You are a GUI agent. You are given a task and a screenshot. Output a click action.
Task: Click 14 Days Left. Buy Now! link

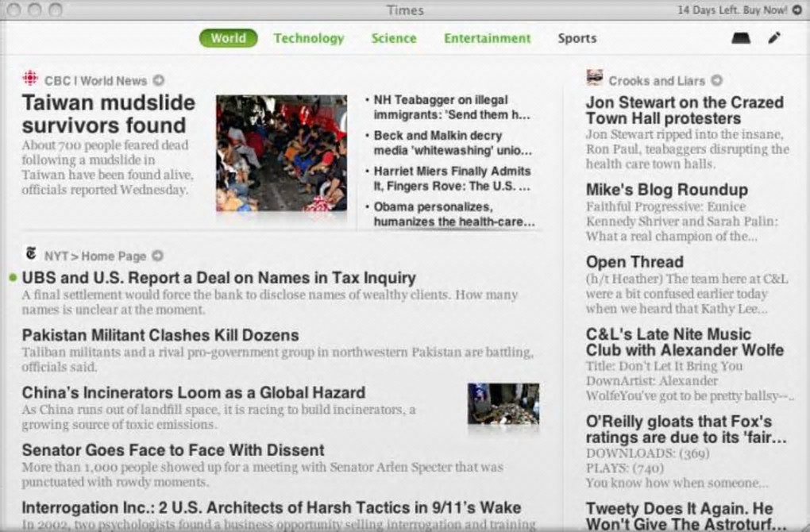[x=732, y=10]
